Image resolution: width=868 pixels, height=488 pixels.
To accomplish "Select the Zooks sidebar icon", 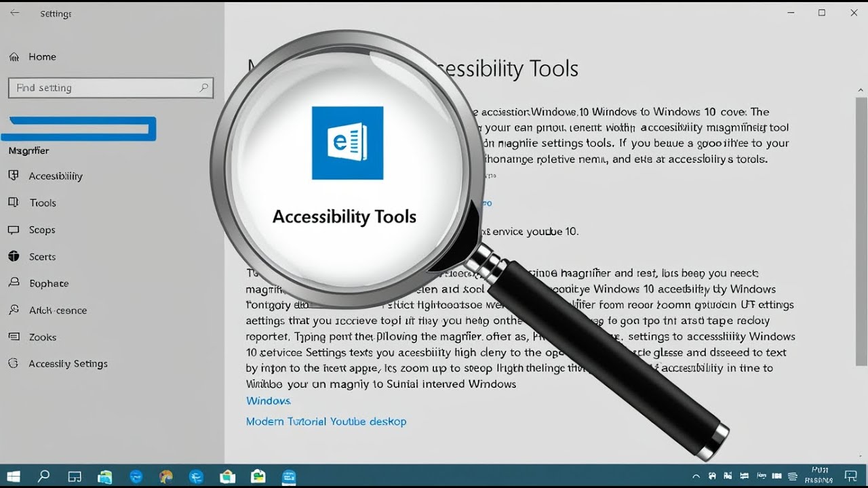I will (14, 336).
